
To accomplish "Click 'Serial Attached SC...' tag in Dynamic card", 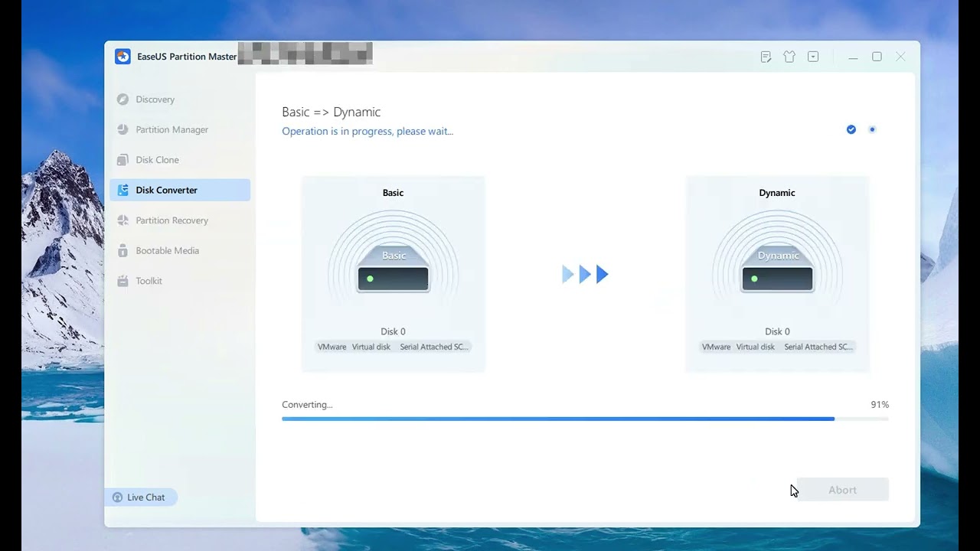I will tap(818, 347).
